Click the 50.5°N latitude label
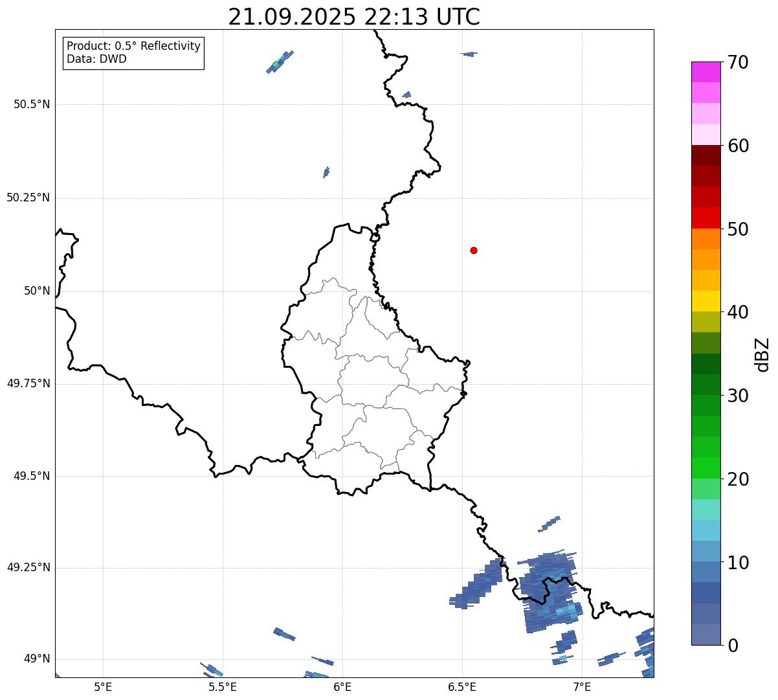 point(32,104)
